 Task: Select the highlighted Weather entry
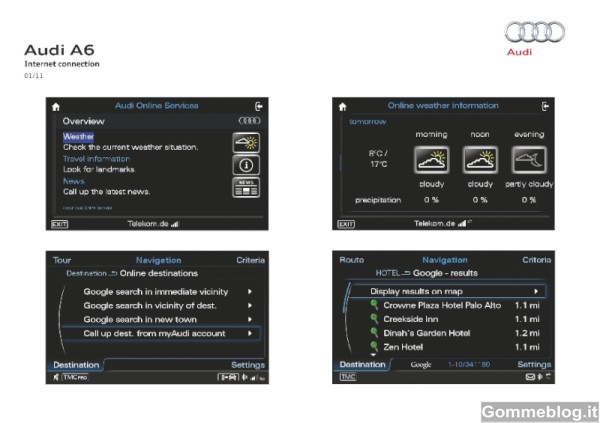click(x=78, y=137)
